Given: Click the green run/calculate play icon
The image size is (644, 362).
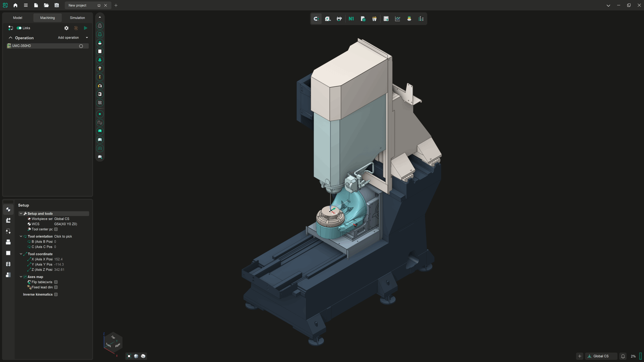Looking at the screenshot, I should pos(86,28).
